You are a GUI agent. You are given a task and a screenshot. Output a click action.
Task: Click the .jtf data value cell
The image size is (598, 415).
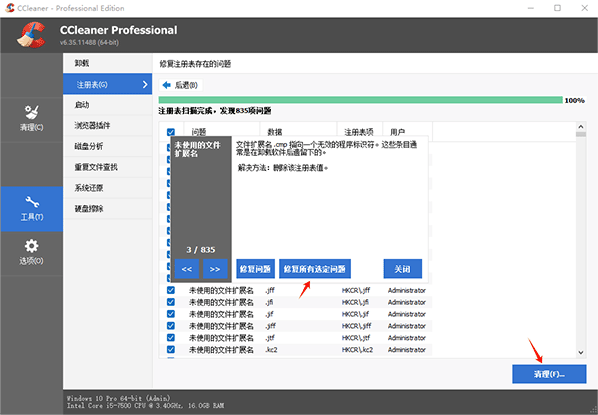tap(270, 338)
